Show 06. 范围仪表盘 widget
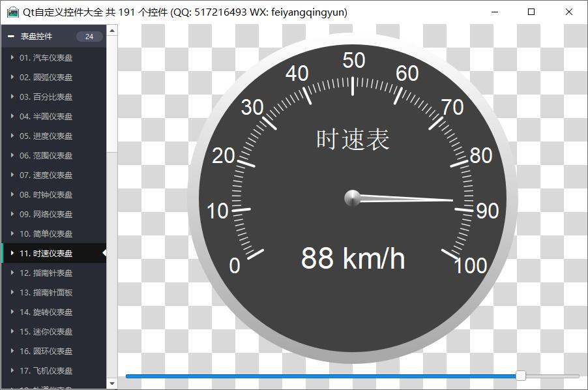Viewport: 588px width, 390px height. pos(46,155)
